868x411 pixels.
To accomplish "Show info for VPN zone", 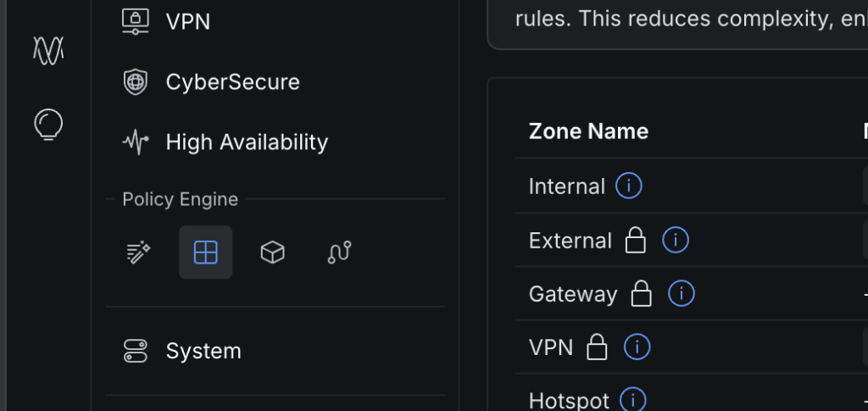I will (x=637, y=347).
